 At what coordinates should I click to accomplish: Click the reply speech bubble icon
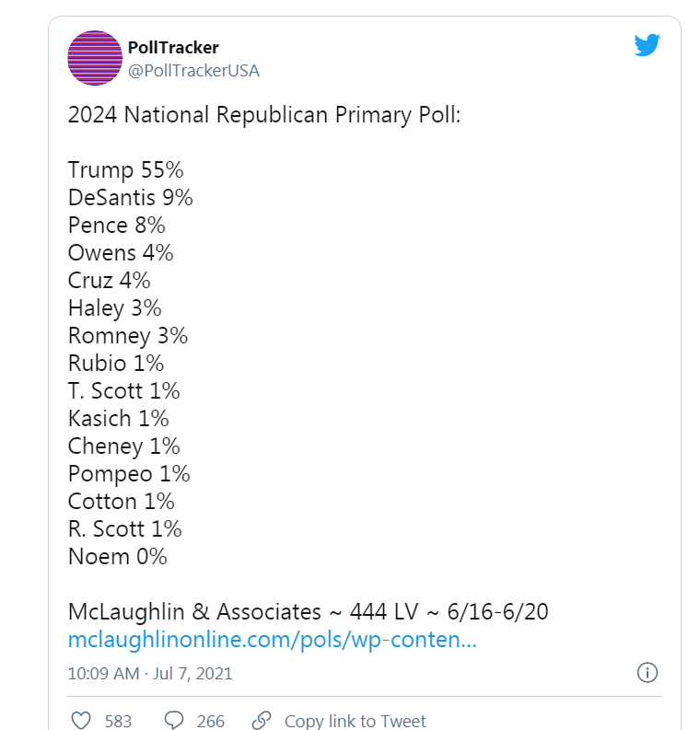[x=174, y=720]
